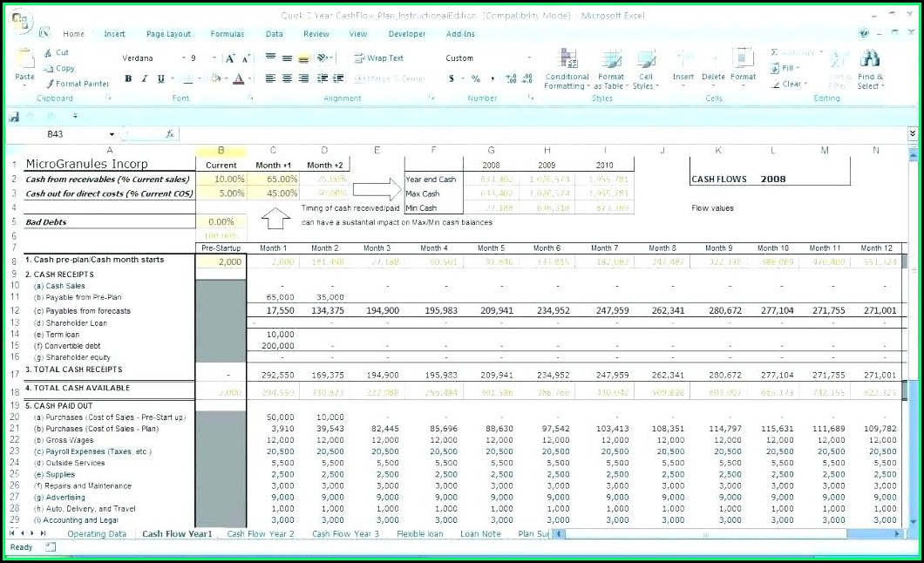This screenshot has height=563, width=924.
Task: Click Save icon in quick access toolbar
Action: (14, 117)
